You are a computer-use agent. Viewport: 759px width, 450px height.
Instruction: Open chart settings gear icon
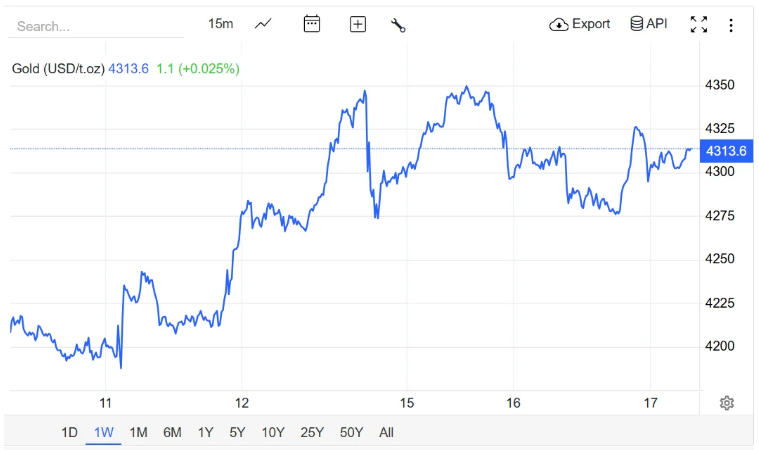[727, 402]
